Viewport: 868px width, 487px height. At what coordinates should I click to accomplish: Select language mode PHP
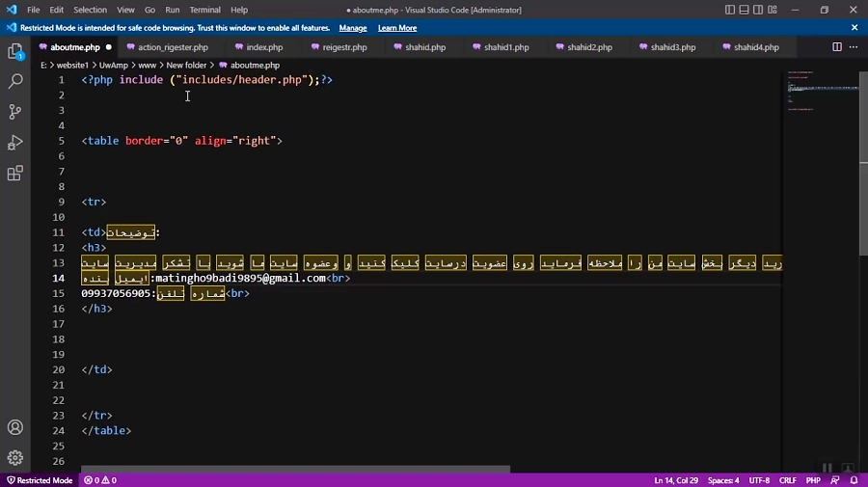813,480
